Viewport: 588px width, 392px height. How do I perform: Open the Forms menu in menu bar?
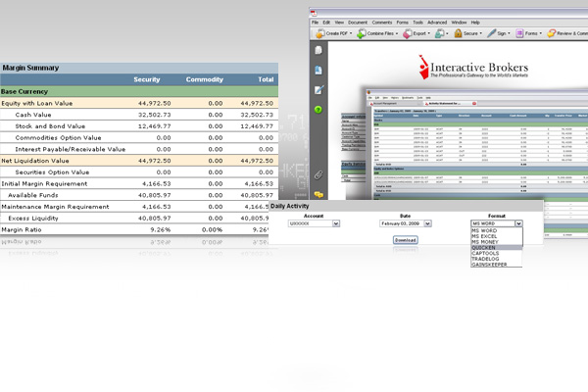coord(403,23)
